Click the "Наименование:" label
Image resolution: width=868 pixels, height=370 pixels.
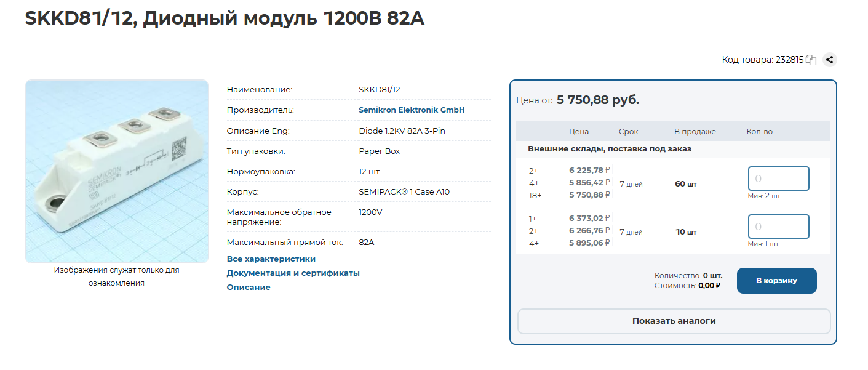pyautogui.click(x=260, y=90)
